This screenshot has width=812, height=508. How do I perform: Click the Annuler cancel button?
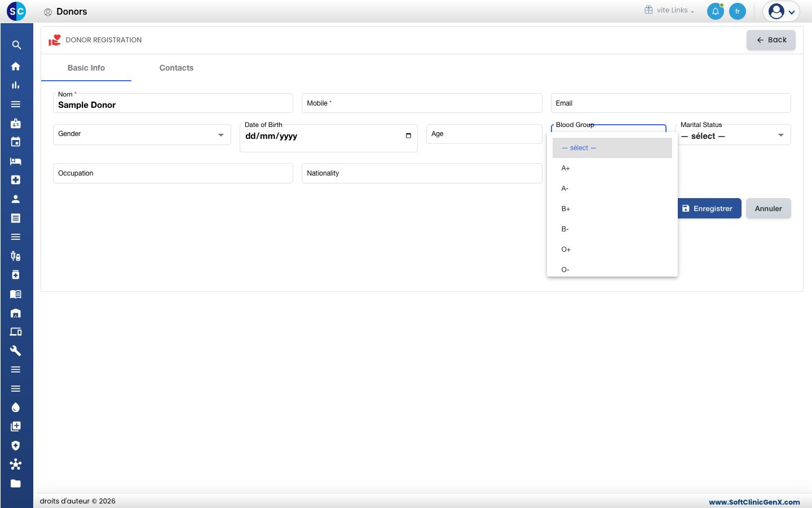click(769, 208)
